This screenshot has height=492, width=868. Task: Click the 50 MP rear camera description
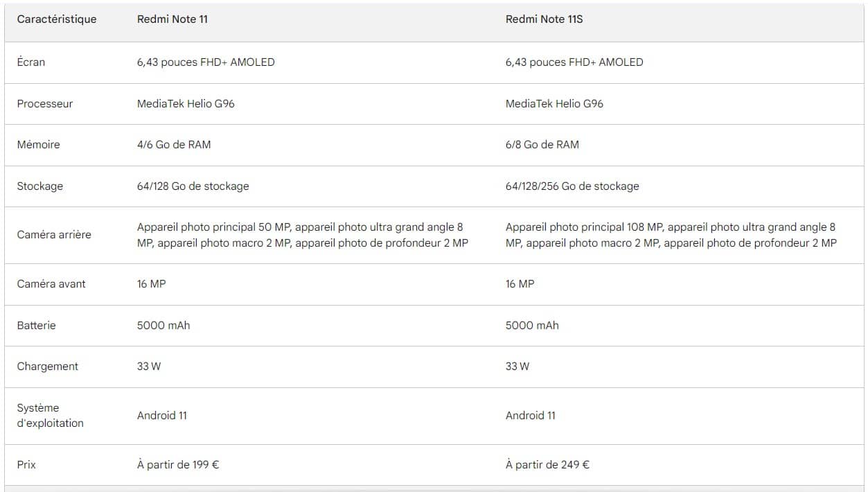pos(303,235)
